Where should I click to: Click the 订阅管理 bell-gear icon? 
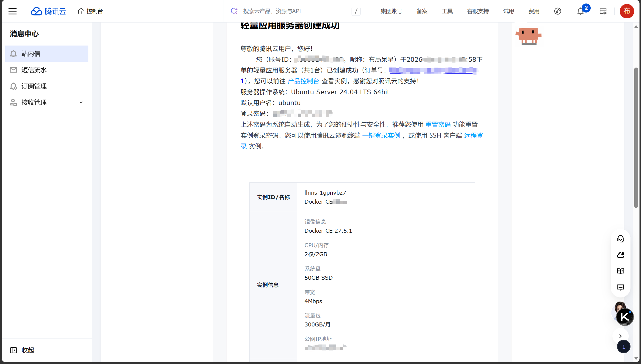13,86
